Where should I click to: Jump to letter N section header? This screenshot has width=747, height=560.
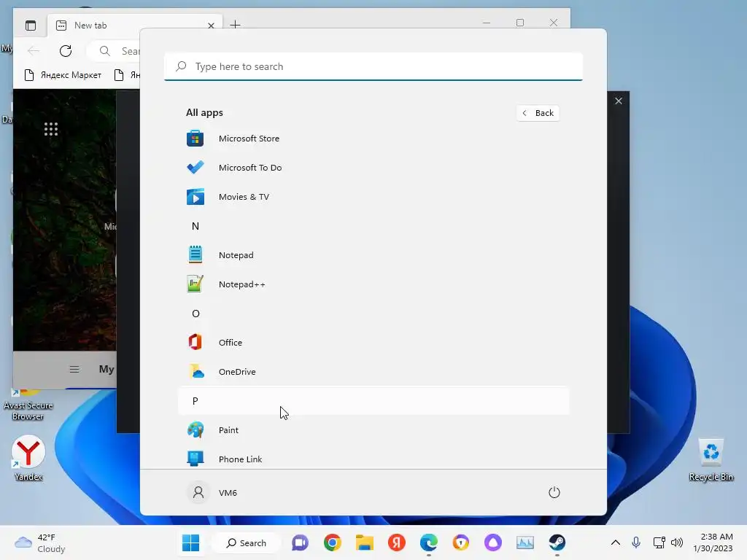(373, 226)
